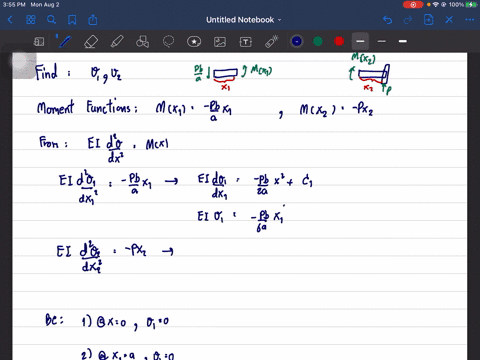Select the Eraser tool

pyautogui.click(x=91, y=42)
